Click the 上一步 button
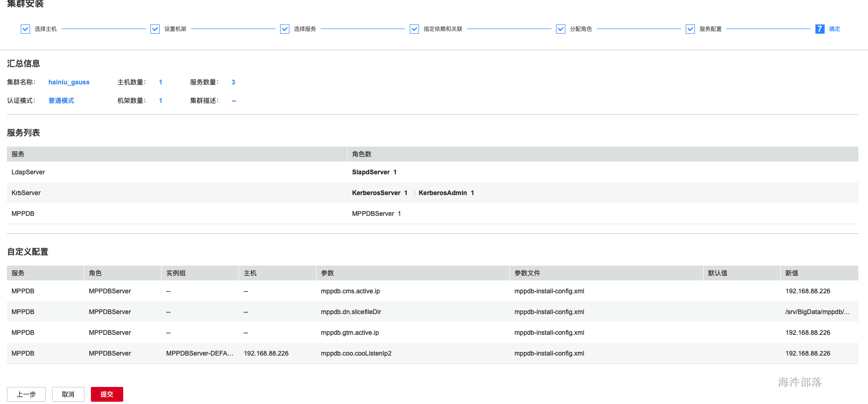 (26, 394)
